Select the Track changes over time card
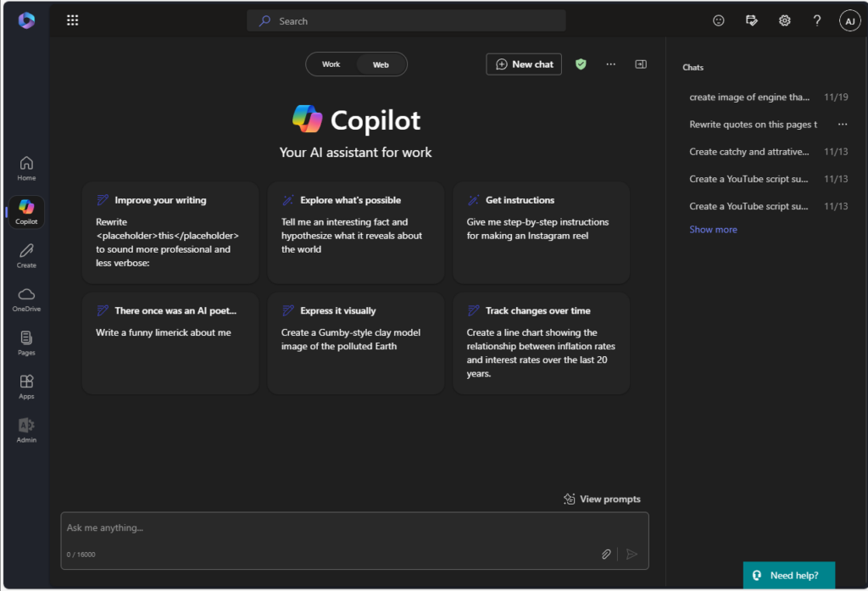This screenshot has height=591, width=868. tap(541, 343)
